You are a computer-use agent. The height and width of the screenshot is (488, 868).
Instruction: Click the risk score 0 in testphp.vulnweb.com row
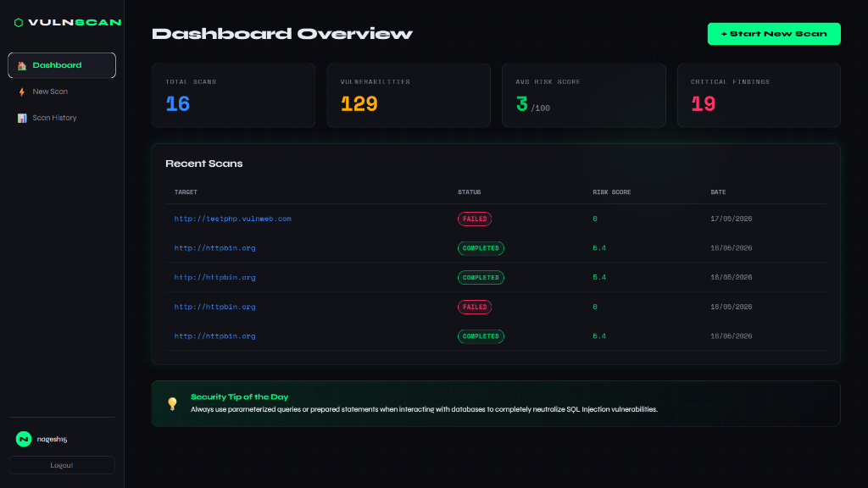tap(595, 219)
